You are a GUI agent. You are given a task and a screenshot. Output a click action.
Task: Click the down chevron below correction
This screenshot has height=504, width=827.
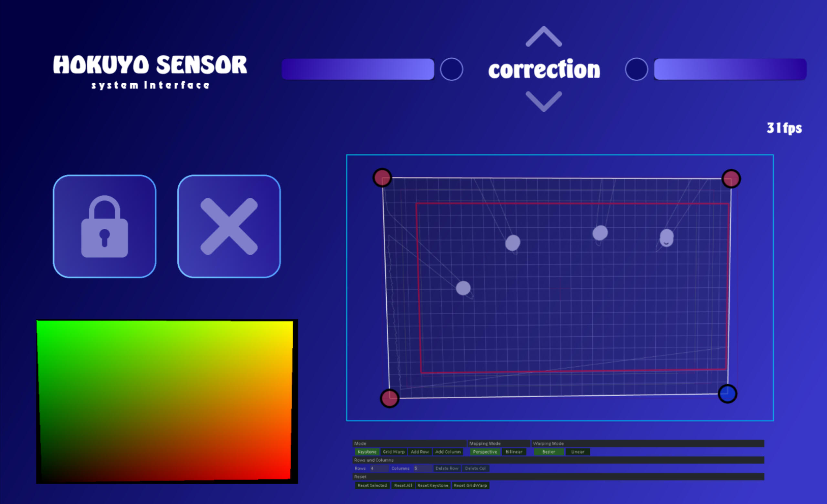543,101
